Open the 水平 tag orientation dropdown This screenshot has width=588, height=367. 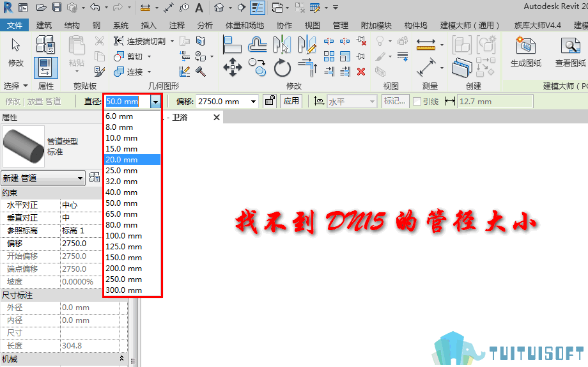(371, 101)
